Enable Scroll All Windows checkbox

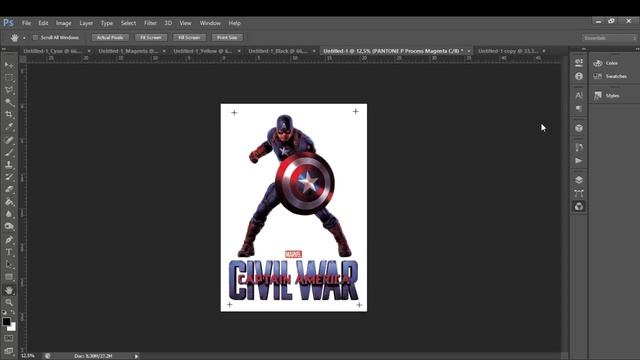coord(35,38)
